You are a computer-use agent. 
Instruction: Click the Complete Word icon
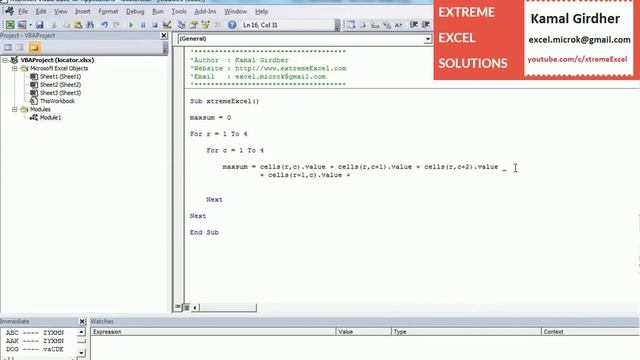(398, 25)
